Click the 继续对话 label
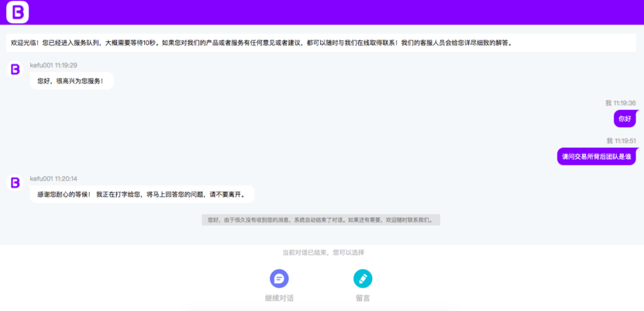The height and width of the screenshot is (311, 644). point(279,298)
